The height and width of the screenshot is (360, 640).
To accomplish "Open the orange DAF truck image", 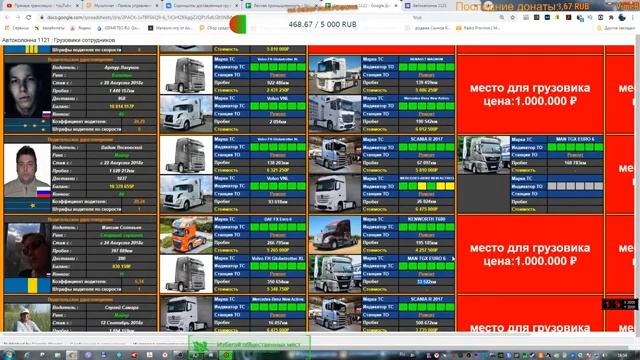I will 186,235.
